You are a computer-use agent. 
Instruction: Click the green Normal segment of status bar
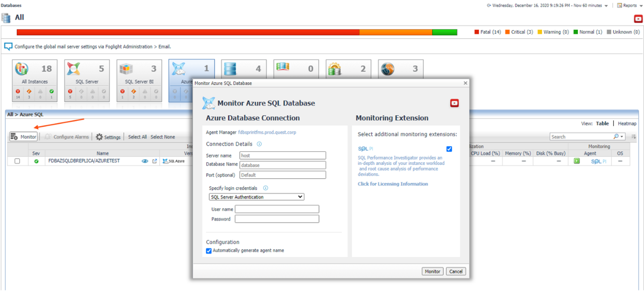[x=444, y=32]
